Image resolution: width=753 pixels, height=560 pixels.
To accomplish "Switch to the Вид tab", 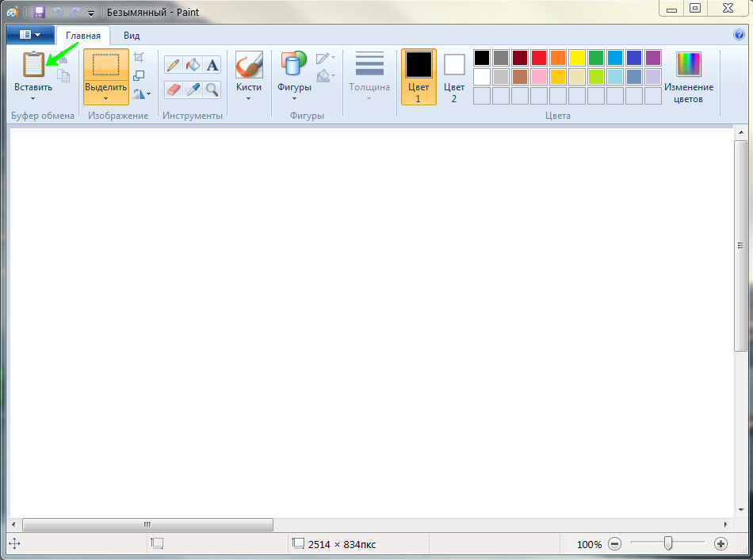I will pos(132,36).
